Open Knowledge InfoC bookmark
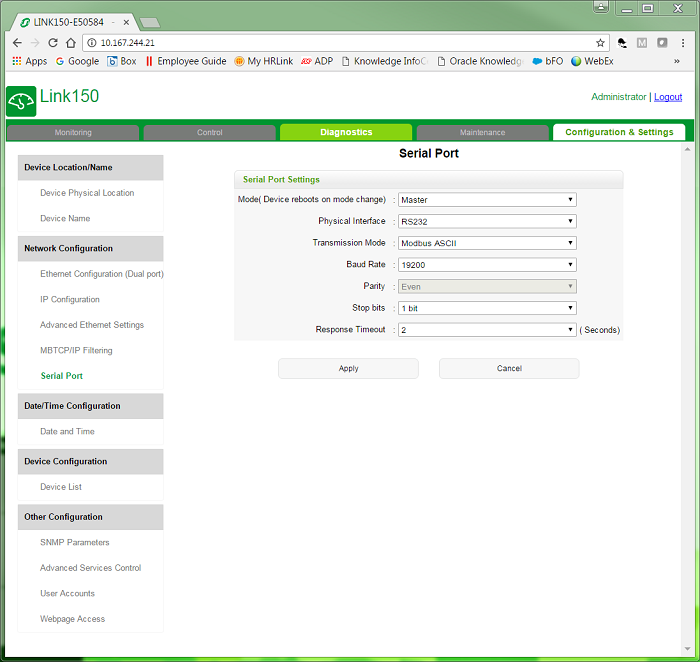Screen dimensions: 700x662 384,61
